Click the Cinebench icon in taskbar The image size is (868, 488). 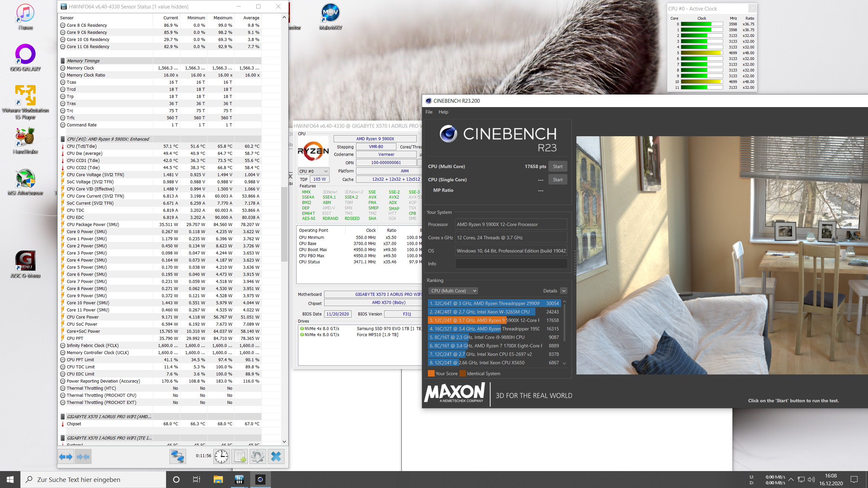point(260,479)
